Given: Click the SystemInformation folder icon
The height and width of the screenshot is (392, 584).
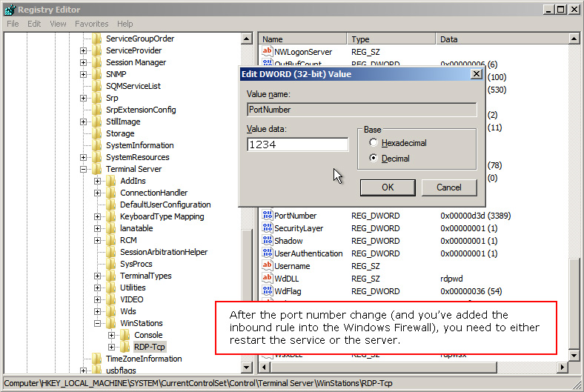Looking at the screenshot, I should click(97, 145).
